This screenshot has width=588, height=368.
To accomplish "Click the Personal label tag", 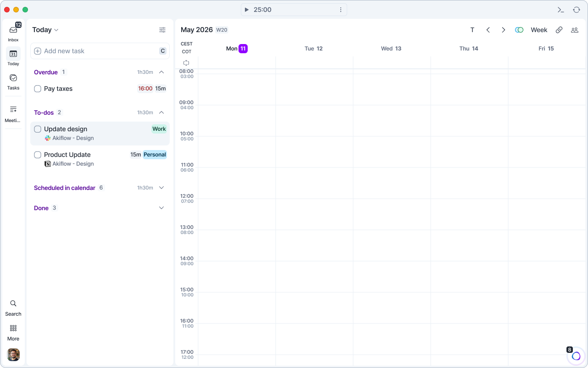I will coord(155,155).
